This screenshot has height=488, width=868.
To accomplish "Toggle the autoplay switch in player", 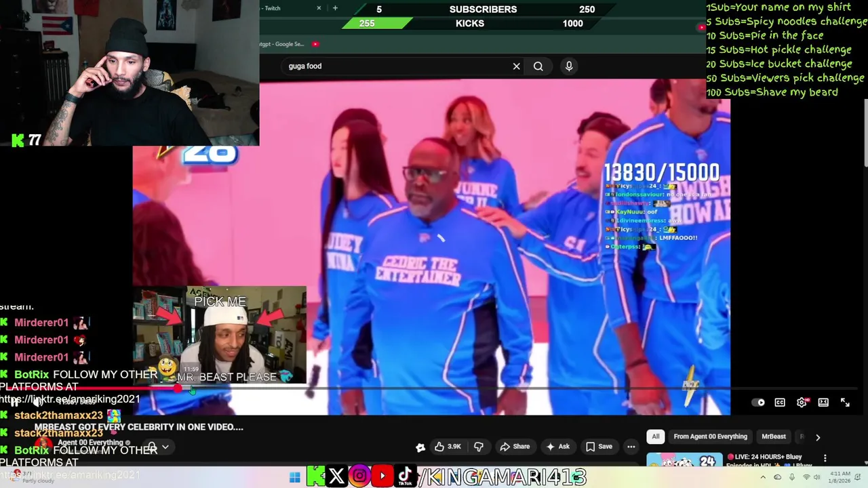I will click(x=759, y=403).
